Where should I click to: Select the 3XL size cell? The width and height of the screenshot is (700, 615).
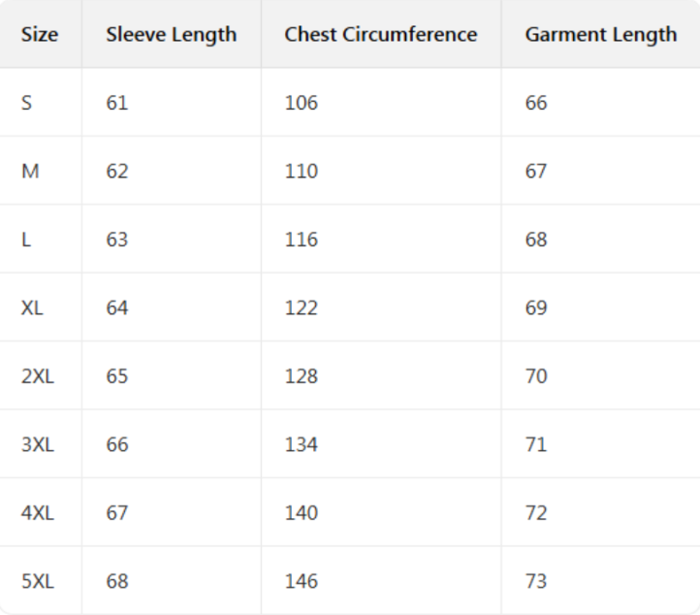37,444
